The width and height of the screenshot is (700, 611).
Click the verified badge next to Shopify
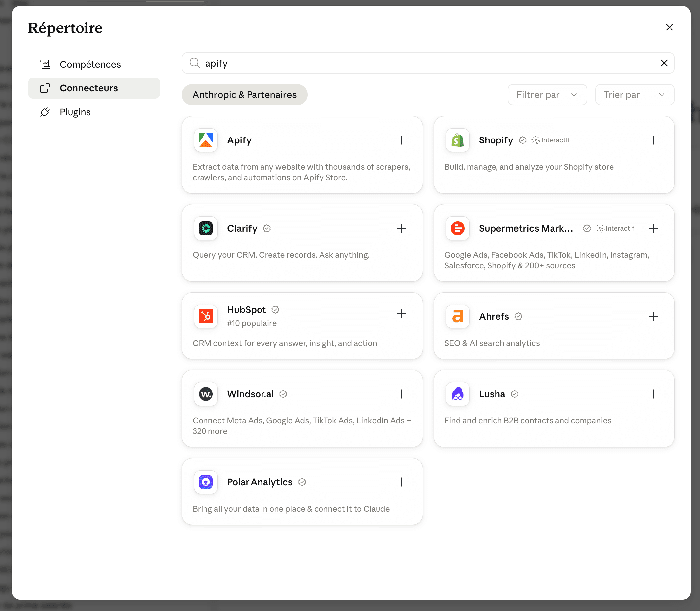pyautogui.click(x=522, y=140)
